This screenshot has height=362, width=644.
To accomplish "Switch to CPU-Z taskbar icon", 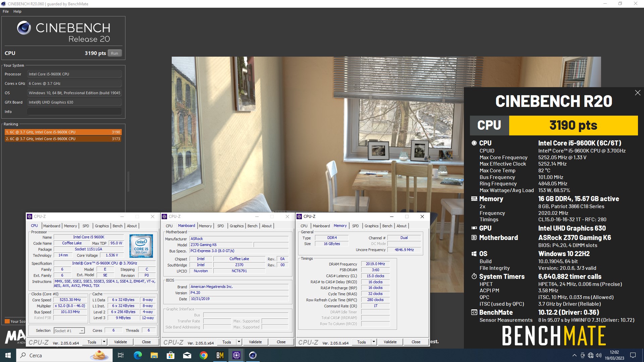I will (x=236, y=355).
